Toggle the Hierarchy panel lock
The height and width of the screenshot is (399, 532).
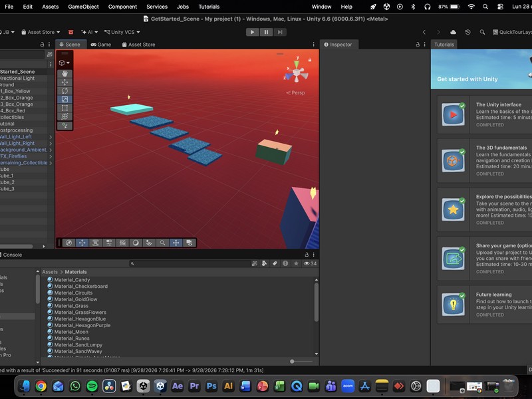point(42,45)
